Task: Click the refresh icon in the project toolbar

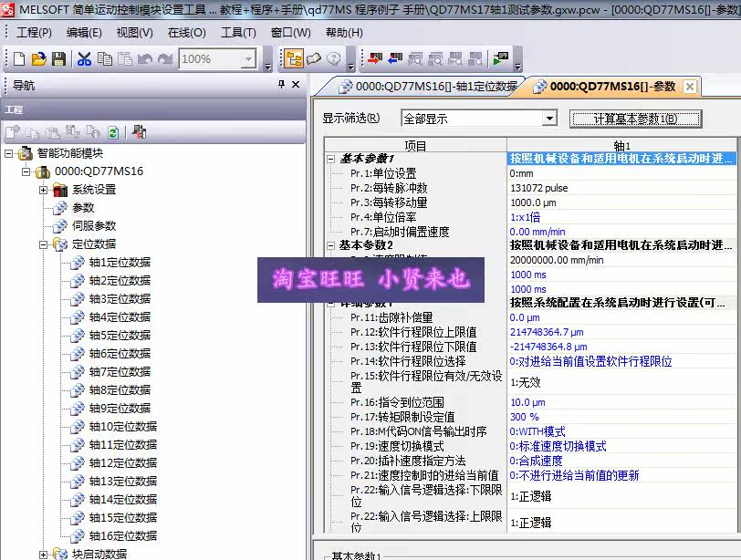Action: click(113, 132)
